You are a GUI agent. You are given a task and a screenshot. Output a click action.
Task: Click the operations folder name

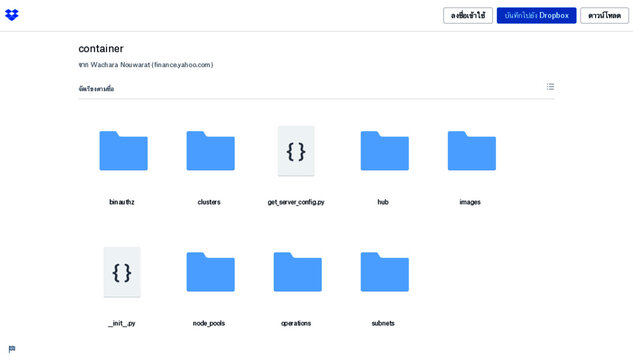click(296, 323)
